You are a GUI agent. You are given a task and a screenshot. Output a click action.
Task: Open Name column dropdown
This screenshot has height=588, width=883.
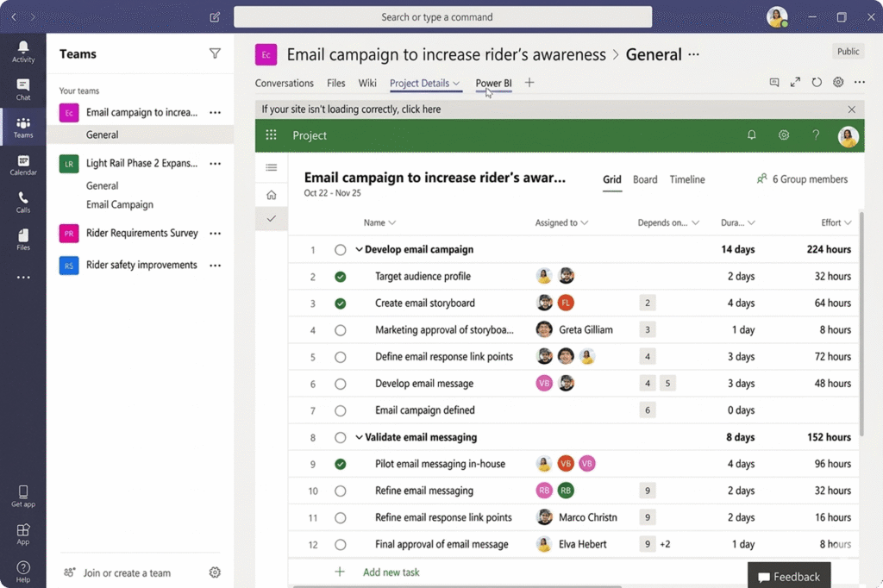click(392, 222)
